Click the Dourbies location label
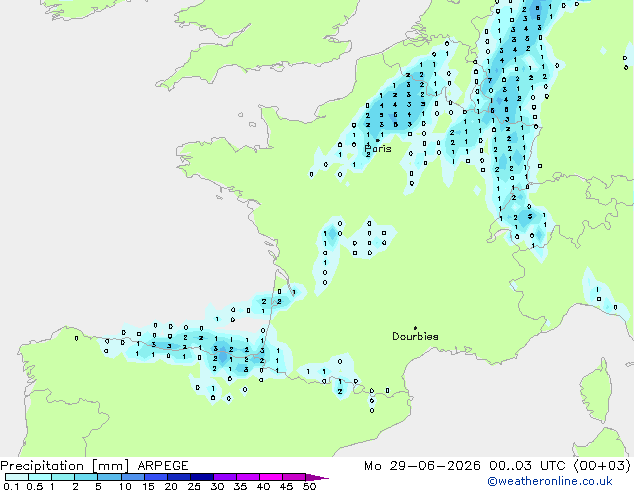Screen dimensions: 634x490 415,336
